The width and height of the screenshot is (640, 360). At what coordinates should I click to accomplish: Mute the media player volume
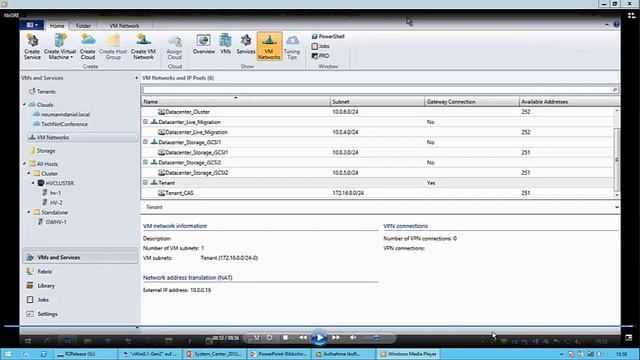click(353, 338)
